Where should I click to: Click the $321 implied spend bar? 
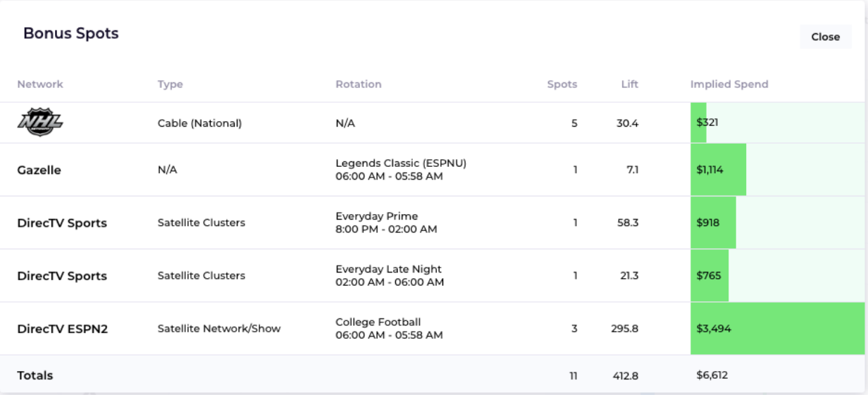(698, 123)
